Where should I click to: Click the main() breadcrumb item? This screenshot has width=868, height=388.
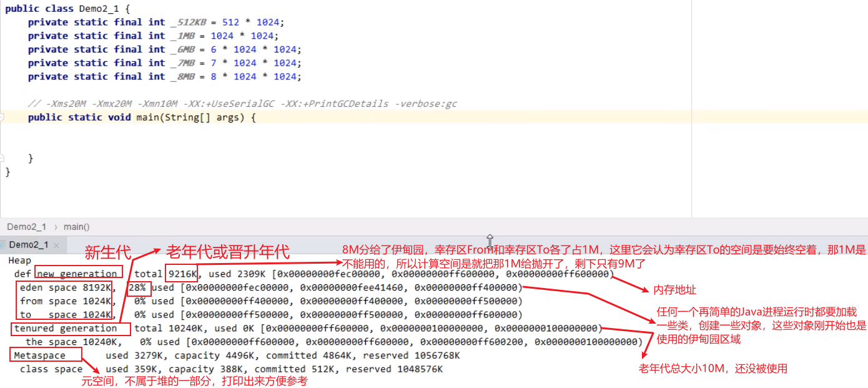click(x=76, y=227)
